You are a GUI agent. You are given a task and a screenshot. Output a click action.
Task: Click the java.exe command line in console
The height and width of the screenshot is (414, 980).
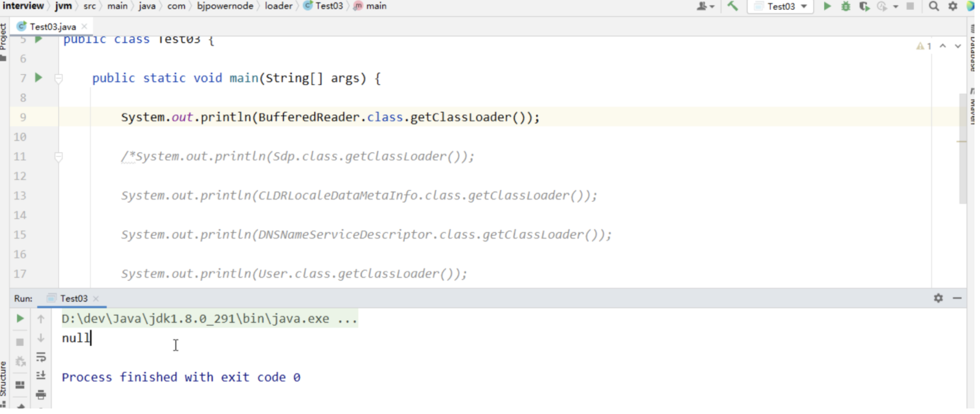(209, 318)
